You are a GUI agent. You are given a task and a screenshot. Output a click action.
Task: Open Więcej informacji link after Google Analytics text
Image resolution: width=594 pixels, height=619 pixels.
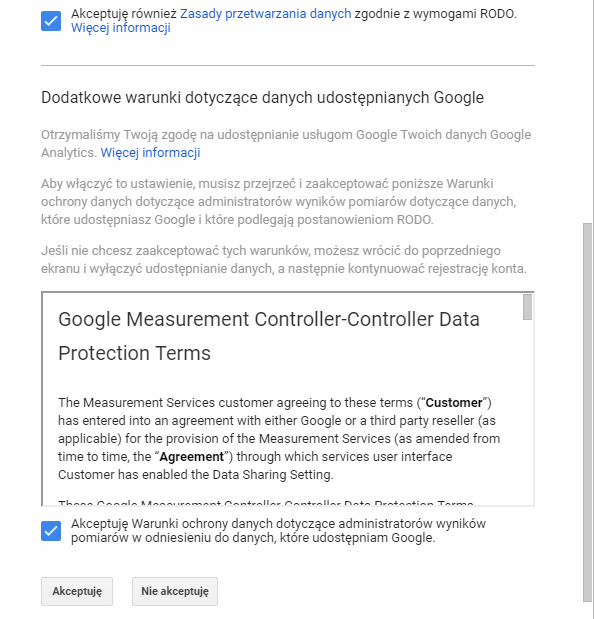(x=150, y=153)
